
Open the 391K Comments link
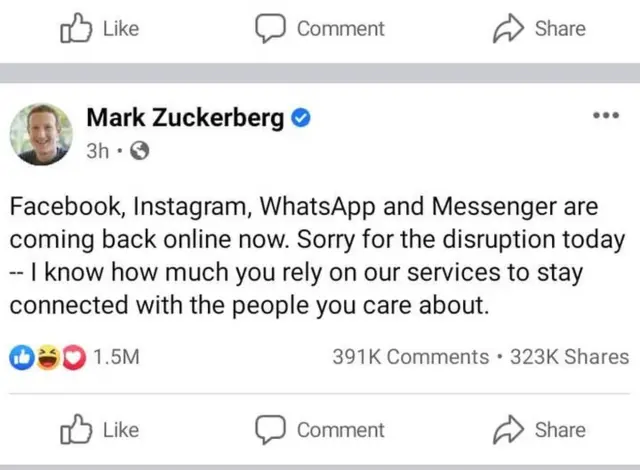pos(410,356)
